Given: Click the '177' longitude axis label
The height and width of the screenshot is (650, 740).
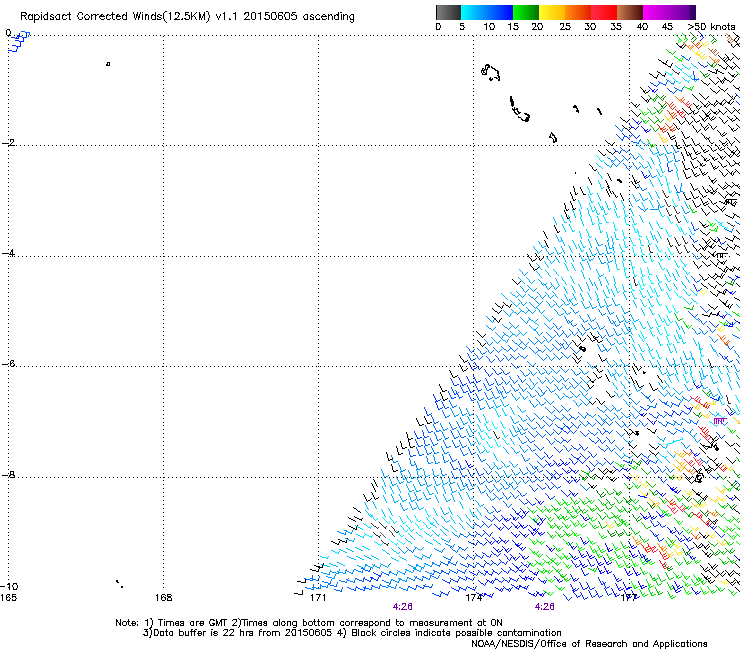Looking at the screenshot, I should coord(629,598).
